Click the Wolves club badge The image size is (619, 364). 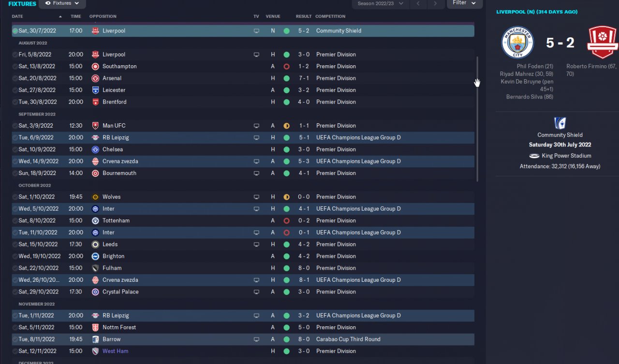click(x=95, y=197)
